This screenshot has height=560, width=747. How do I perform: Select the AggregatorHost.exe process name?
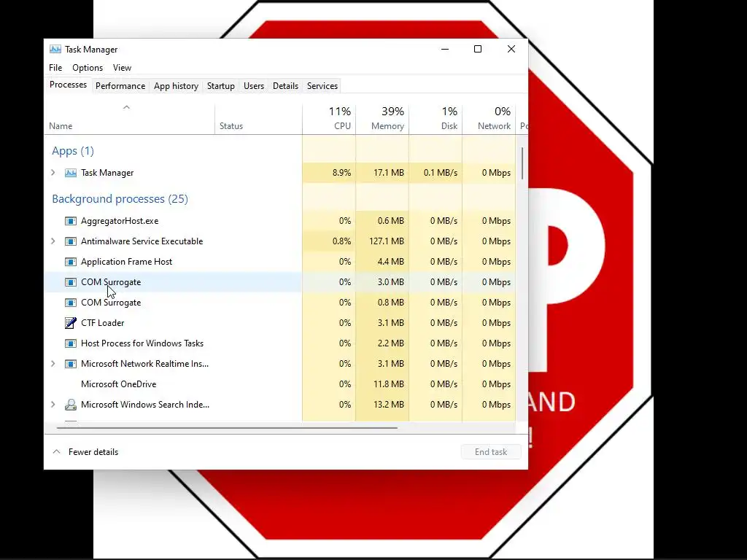120,221
